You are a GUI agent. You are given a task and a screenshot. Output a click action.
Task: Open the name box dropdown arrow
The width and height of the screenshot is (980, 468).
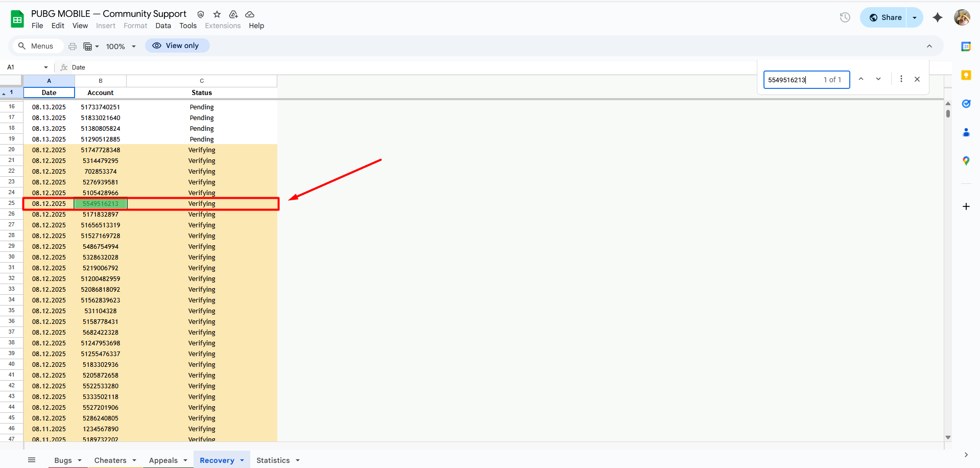pyautogui.click(x=46, y=67)
